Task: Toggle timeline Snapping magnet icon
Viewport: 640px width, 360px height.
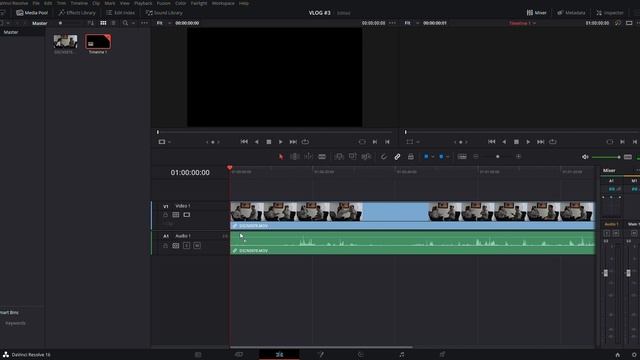Action: (x=384, y=157)
